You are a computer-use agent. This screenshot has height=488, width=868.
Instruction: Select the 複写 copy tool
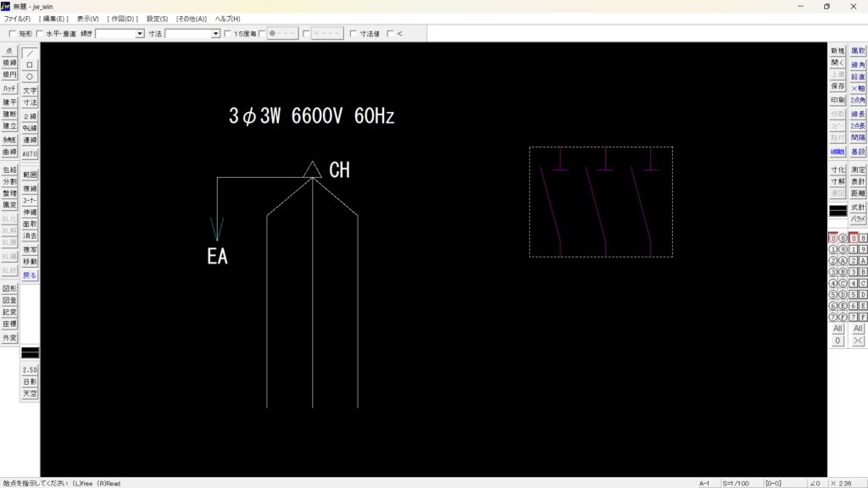(30, 251)
